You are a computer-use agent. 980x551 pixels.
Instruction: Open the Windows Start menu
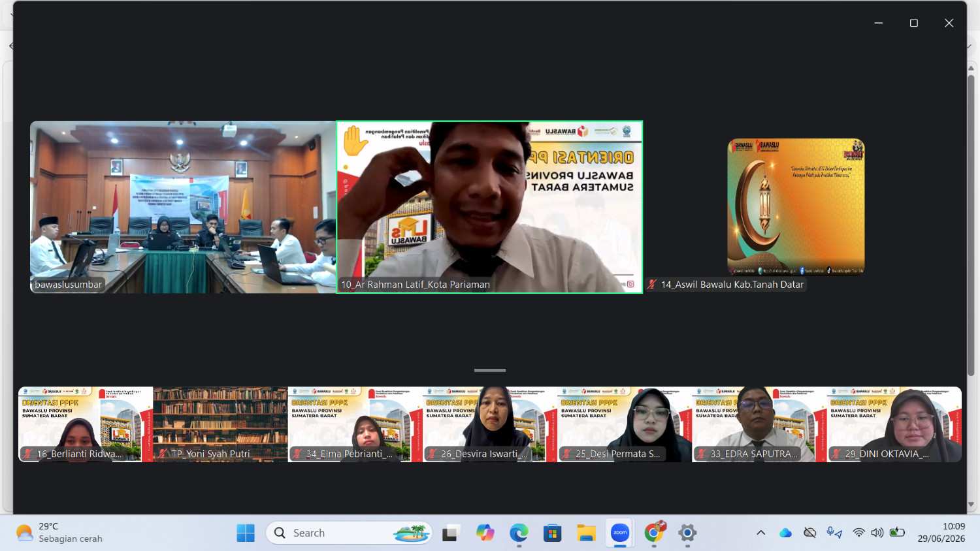tap(246, 533)
